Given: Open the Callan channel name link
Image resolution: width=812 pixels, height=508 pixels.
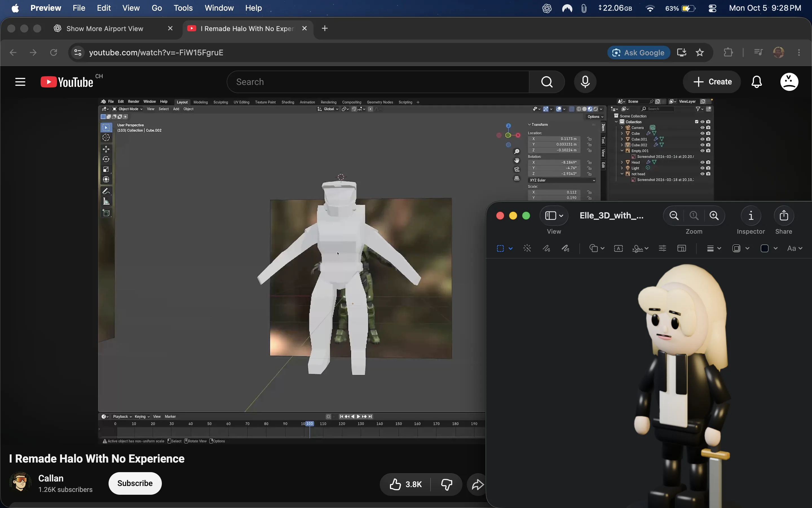Looking at the screenshot, I should pos(51,478).
